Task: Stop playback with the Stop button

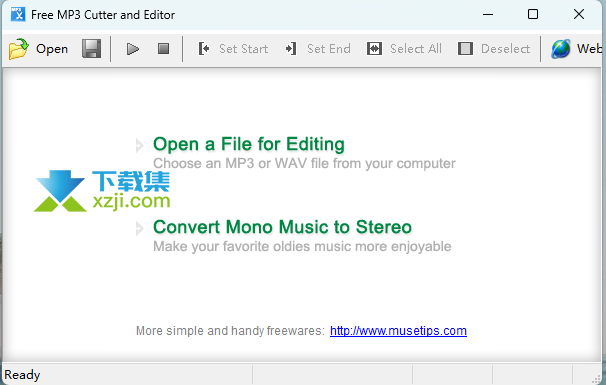Action: point(163,49)
